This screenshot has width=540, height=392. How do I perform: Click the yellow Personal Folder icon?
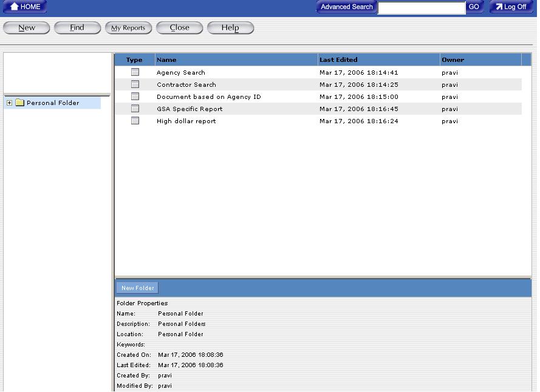tap(19, 103)
